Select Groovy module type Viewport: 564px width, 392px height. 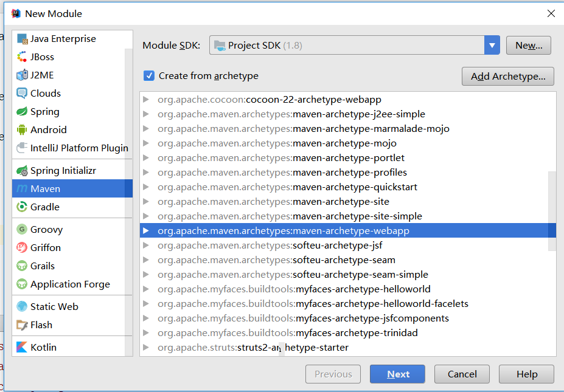(72, 229)
